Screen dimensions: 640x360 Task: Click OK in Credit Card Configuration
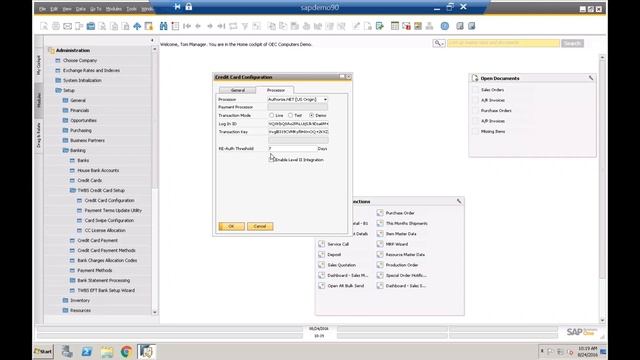coord(231,226)
